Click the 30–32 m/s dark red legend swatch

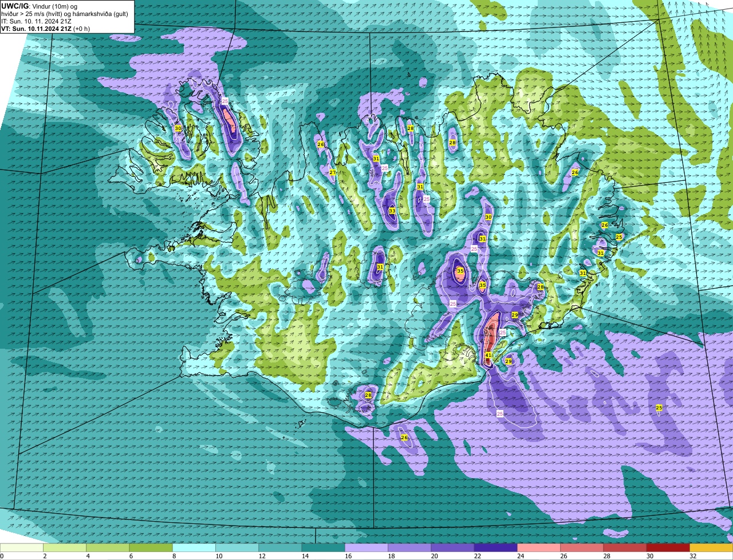click(668, 547)
